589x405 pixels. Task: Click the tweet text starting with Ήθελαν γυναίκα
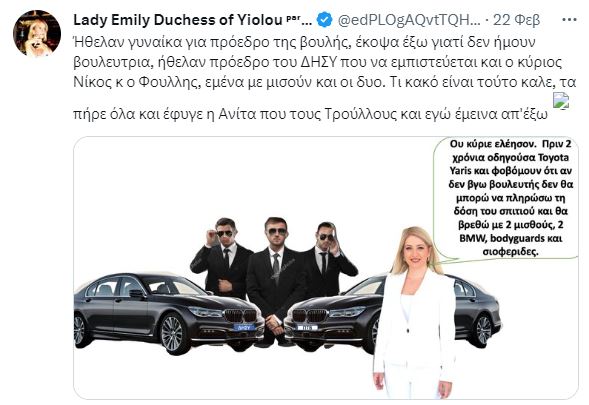point(325,78)
